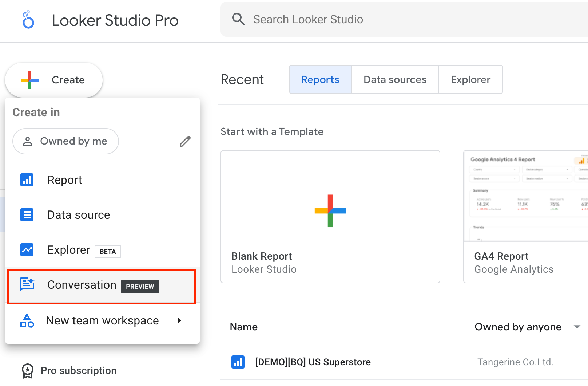
Task: Expand the New team workspace arrow
Action: click(x=179, y=320)
